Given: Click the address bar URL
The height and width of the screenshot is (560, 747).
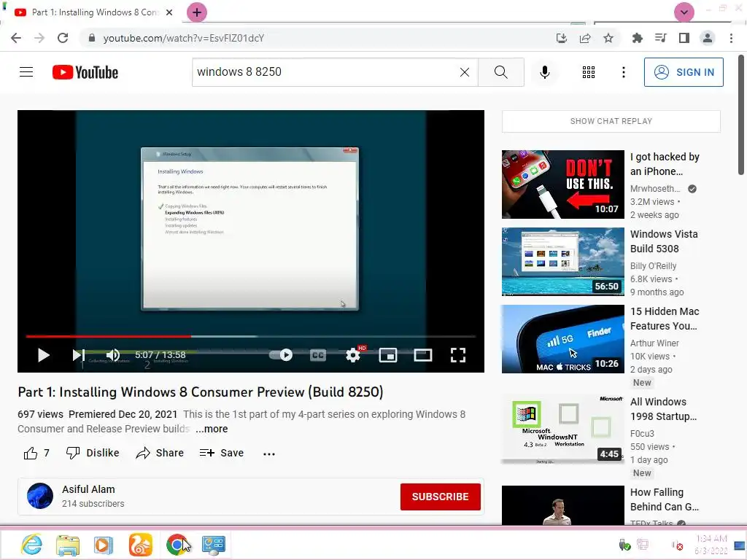Looking at the screenshot, I should click(x=183, y=38).
